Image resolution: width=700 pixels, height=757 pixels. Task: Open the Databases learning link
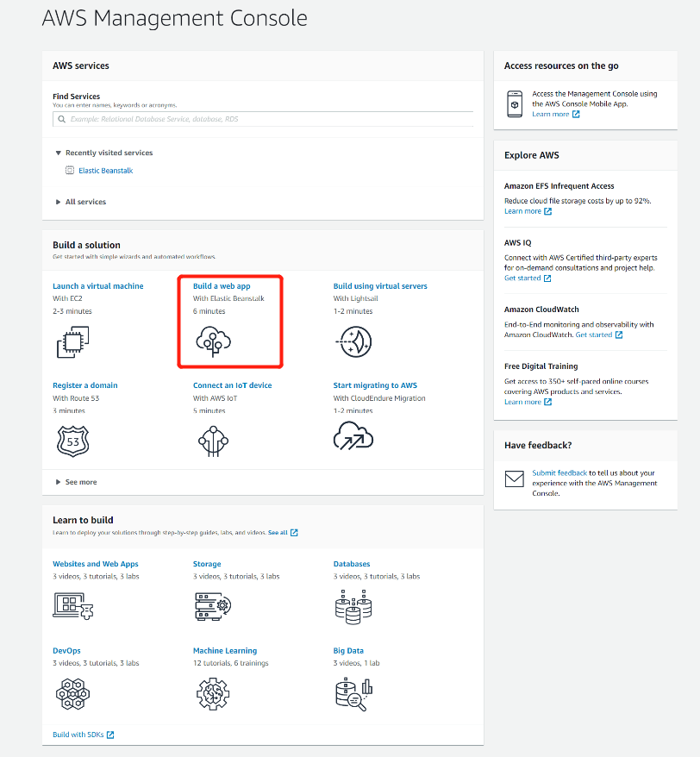point(352,564)
